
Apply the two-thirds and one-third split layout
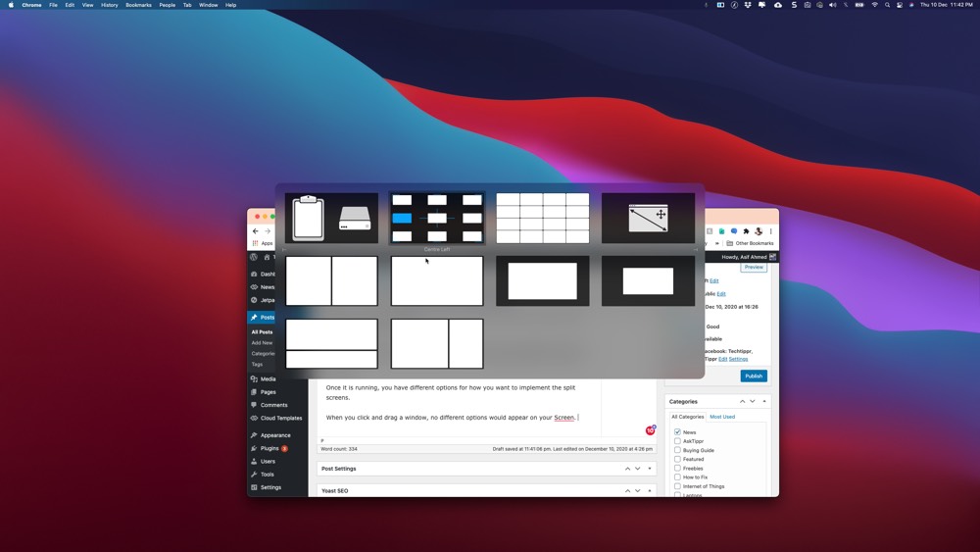[x=437, y=343]
